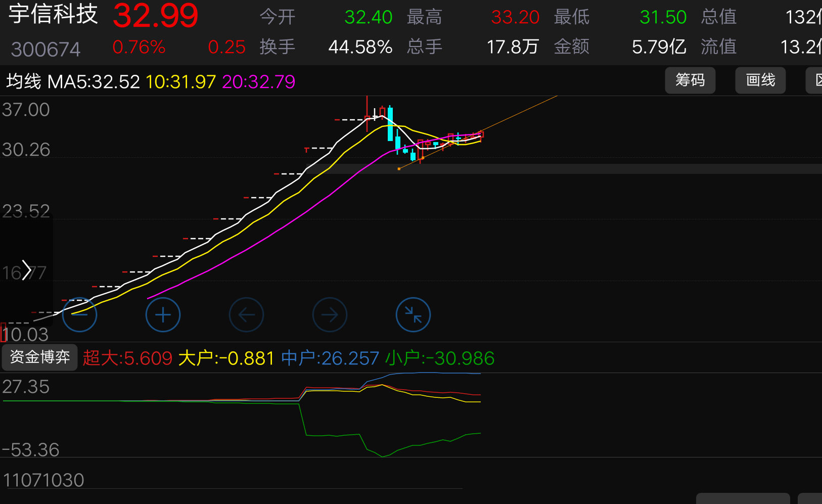Tap the 总手 volume 17.8万
Viewport: 822px width, 504px height.
click(x=513, y=48)
